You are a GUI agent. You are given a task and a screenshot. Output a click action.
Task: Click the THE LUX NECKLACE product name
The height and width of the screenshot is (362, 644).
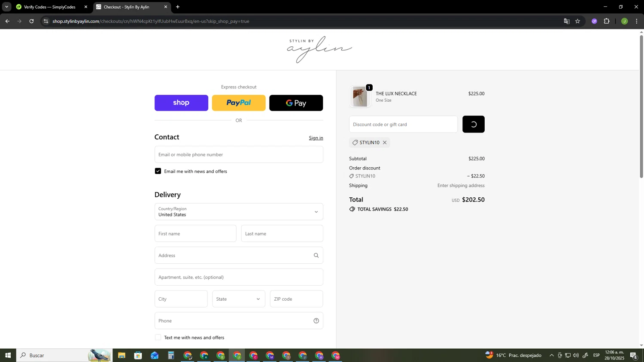click(396, 94)
